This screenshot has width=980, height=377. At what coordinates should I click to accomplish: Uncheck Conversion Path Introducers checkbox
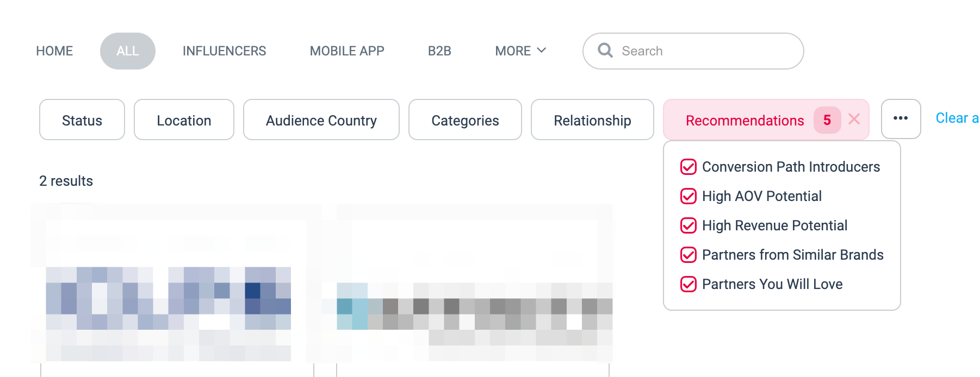coord(689,167)
